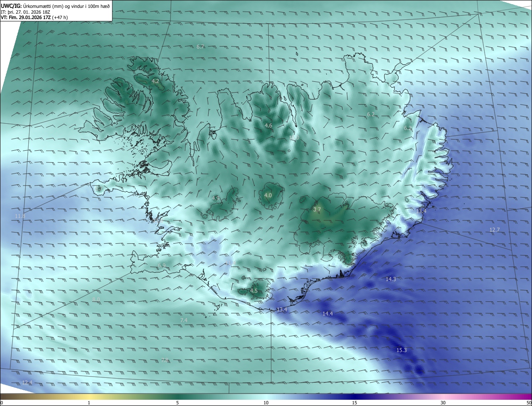The height and width of the screenshot is (406, 532).
Task: Select the 15.3 value label
Action: (x=401, y=350)
